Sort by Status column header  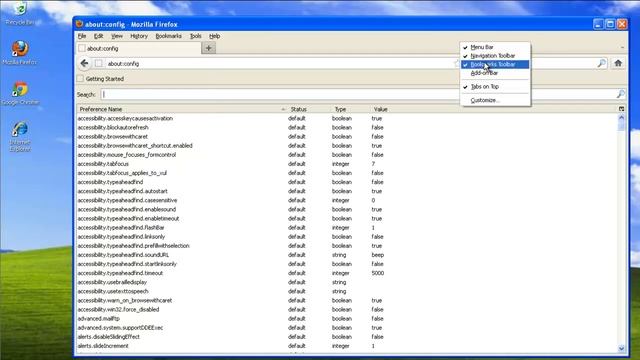pos(309,109)
